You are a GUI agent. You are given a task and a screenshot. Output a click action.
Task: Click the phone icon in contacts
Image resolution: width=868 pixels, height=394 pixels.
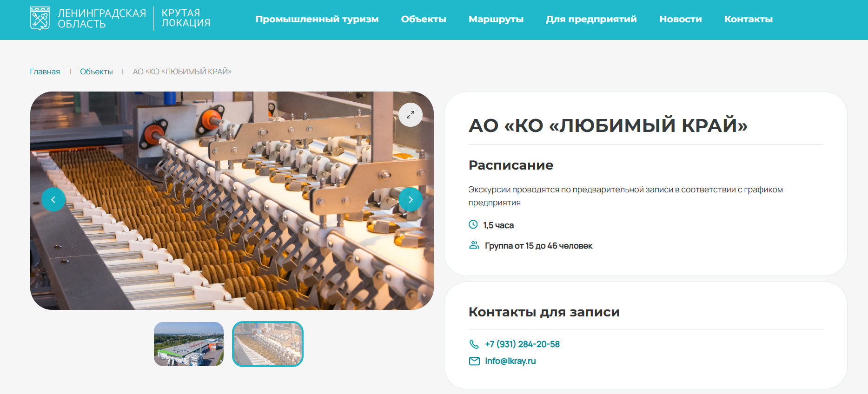[x=474, y=344]
